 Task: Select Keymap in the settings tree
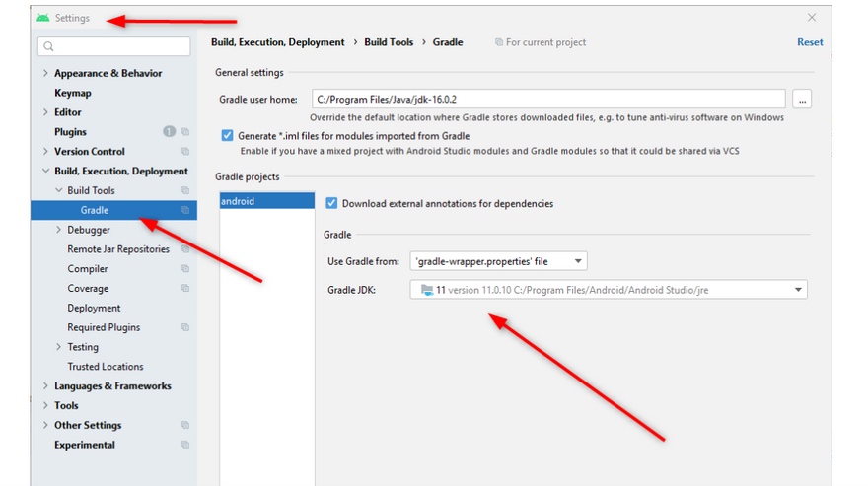pos(73,93)
